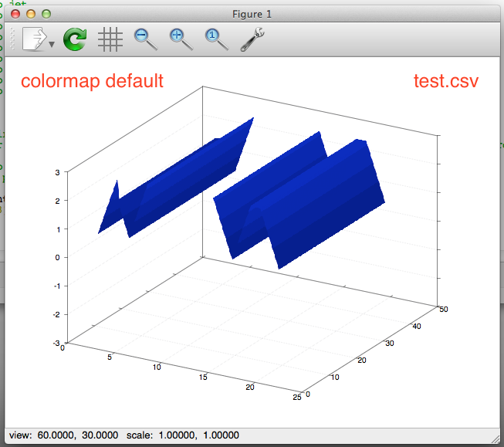
Task: Open the export dropdown arrow
Action: [x=52, y=44]
